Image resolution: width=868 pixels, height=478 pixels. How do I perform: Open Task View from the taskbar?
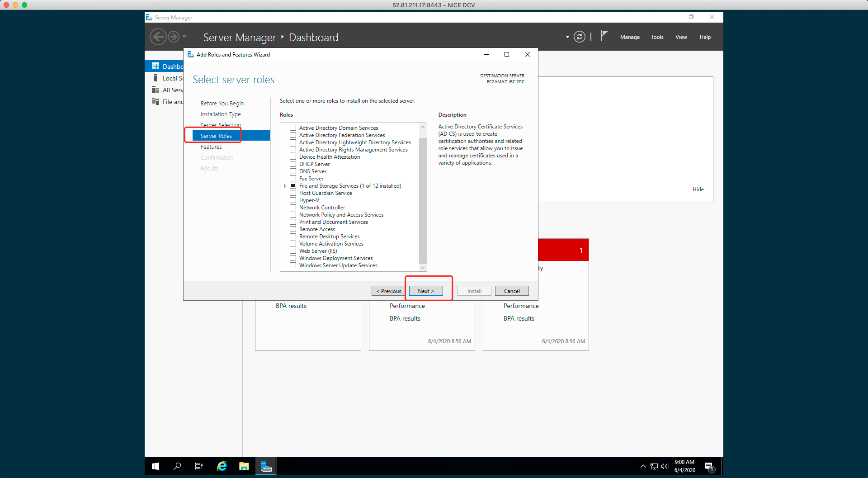pyautogui.click(x=199, y=466)
